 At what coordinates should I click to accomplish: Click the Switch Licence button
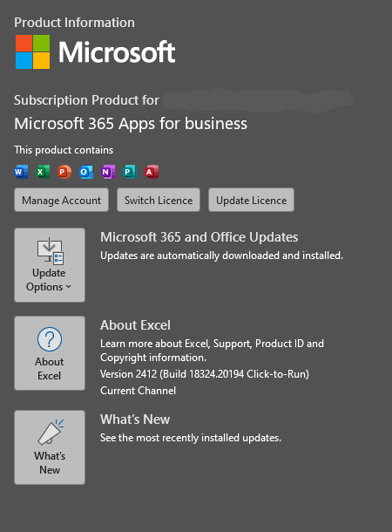pyautogui.click(x=159, y=201)
